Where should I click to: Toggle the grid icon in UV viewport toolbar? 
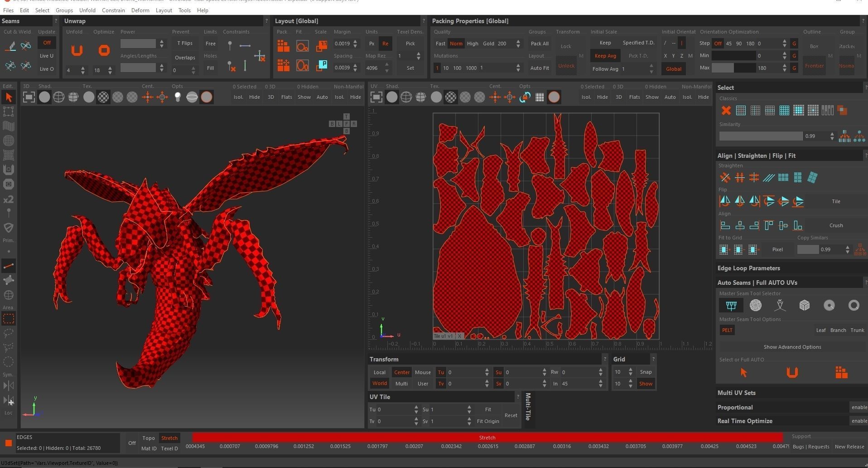click(540, 97)
